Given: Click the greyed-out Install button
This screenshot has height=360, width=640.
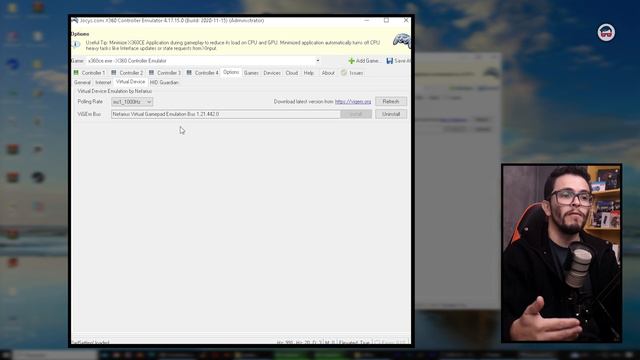Looking at the screenshot, I should click(x=356, y=114).
